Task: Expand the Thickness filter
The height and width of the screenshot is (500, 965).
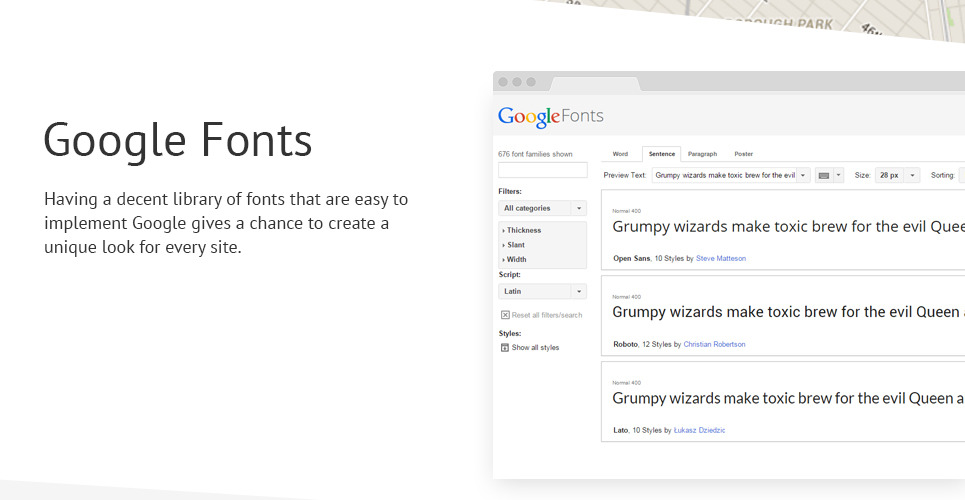Action: [523, 230]
